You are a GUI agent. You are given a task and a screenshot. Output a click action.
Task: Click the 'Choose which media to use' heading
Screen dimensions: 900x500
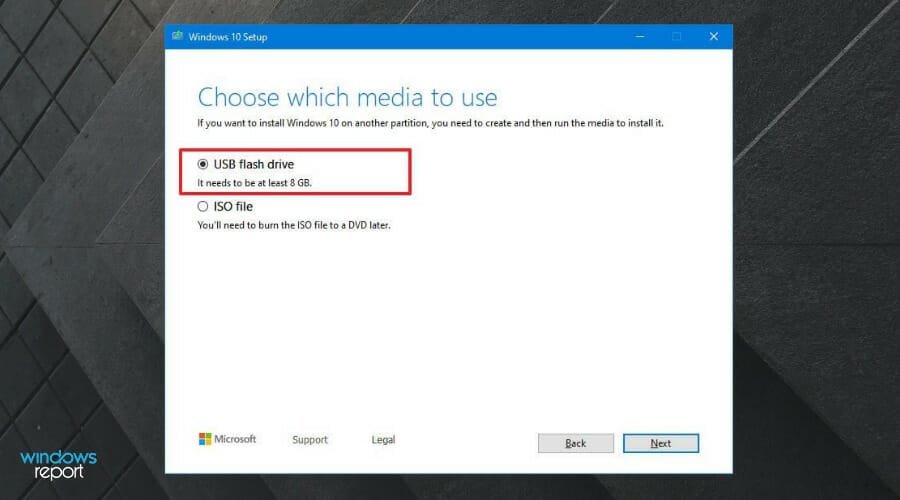pyautogui.click(x=347, y=97)
